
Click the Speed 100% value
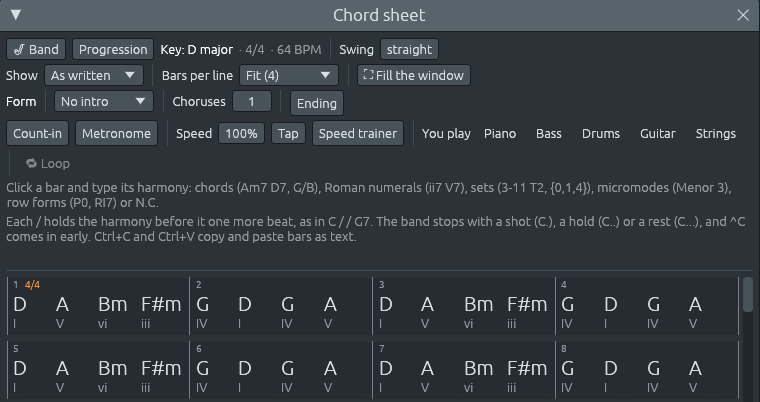pyautogui.click(x=241, y=133)
